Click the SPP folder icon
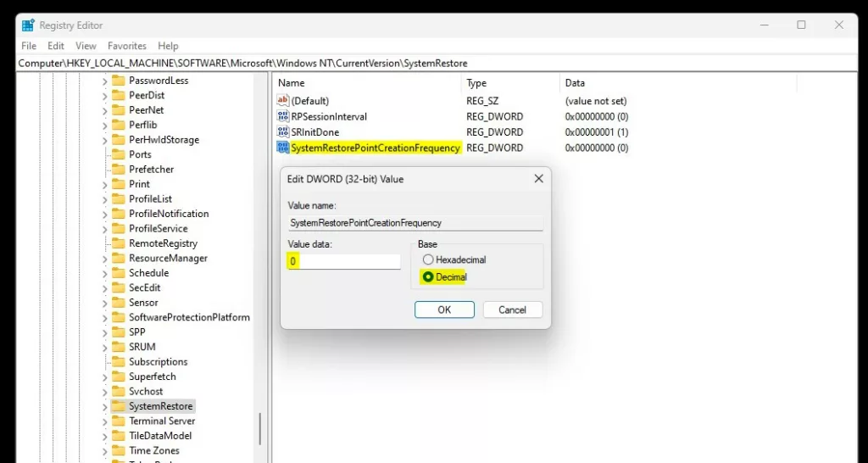This screenshot has width=868, height=463. coord(119,332)
